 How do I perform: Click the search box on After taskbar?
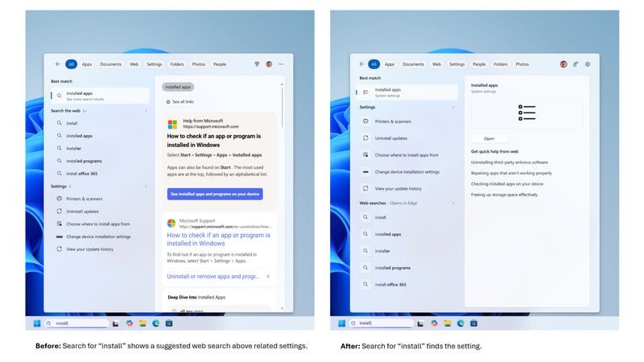point(382,323)
